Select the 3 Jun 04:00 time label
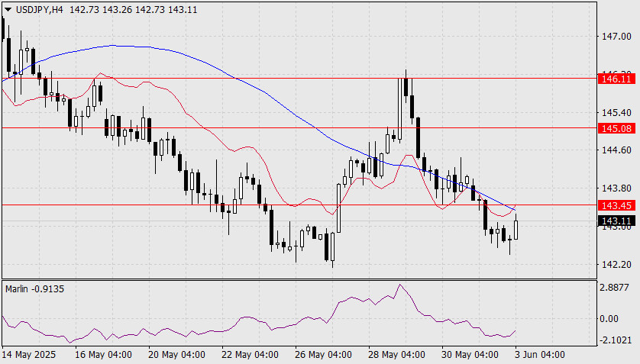 click(540, 355)
